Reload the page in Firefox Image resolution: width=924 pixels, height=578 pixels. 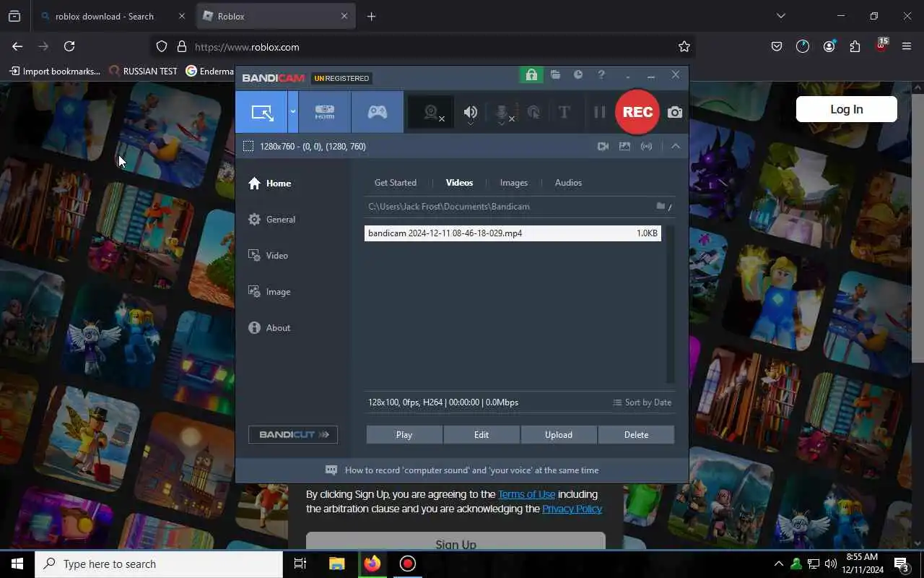coord(69,46)
